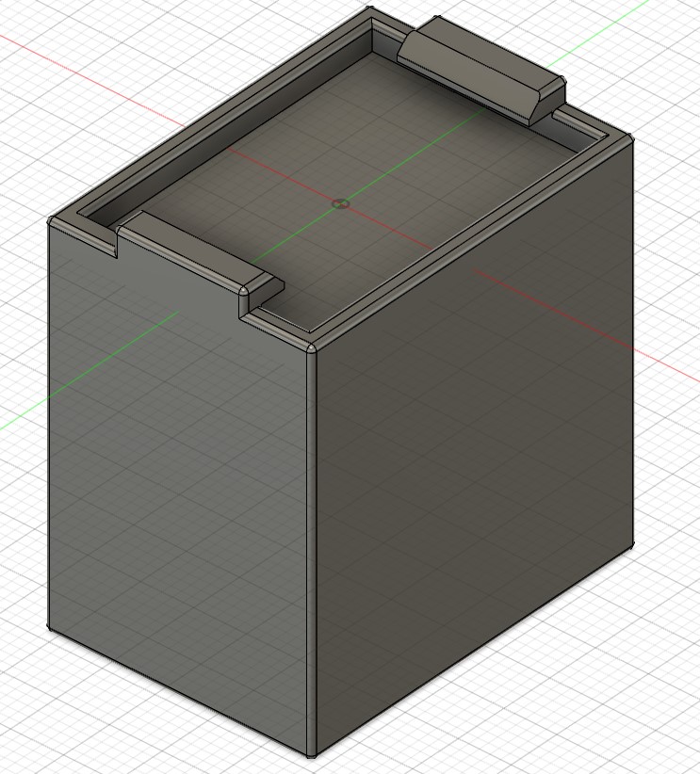700x774 pixels.
Task: Select the raised tab at the rear of the lid
Action: point(481,70)
